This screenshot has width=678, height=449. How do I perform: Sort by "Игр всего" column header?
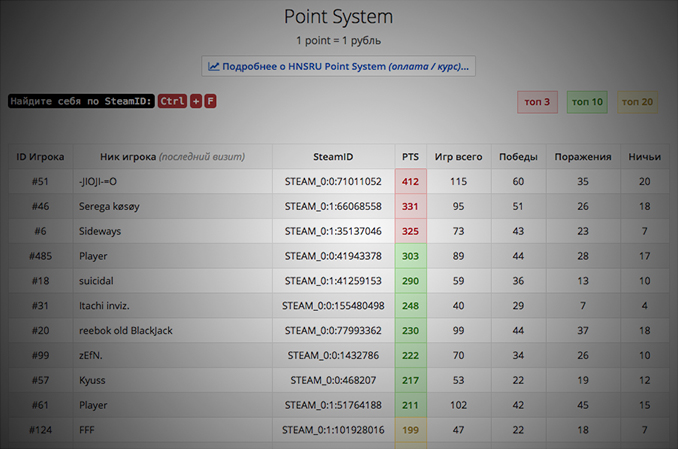pos(458,157)
